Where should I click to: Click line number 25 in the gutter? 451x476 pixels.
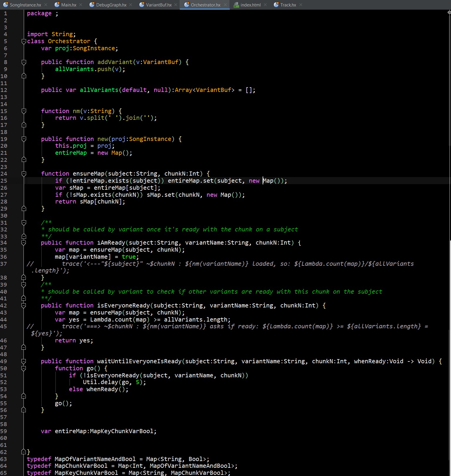coord(4,181)
